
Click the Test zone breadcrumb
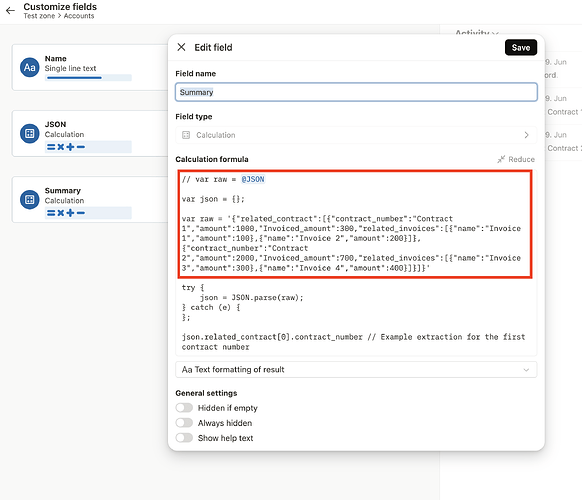(39, 16)
